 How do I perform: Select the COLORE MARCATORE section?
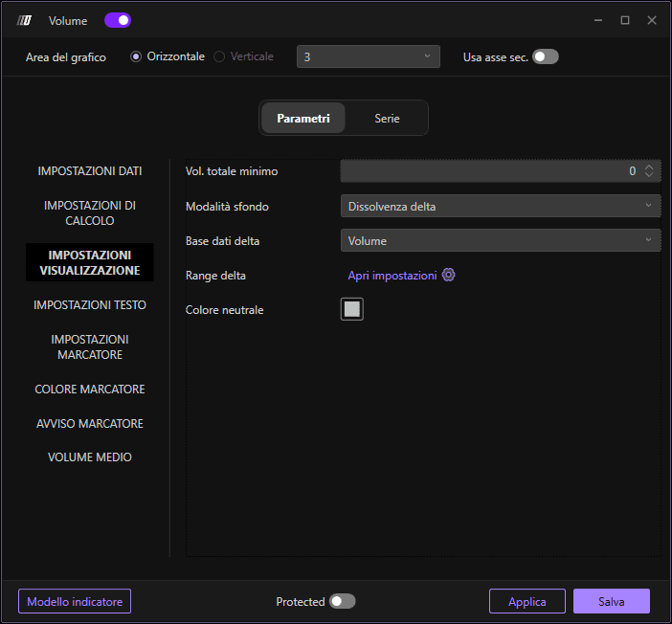[90, 390]
